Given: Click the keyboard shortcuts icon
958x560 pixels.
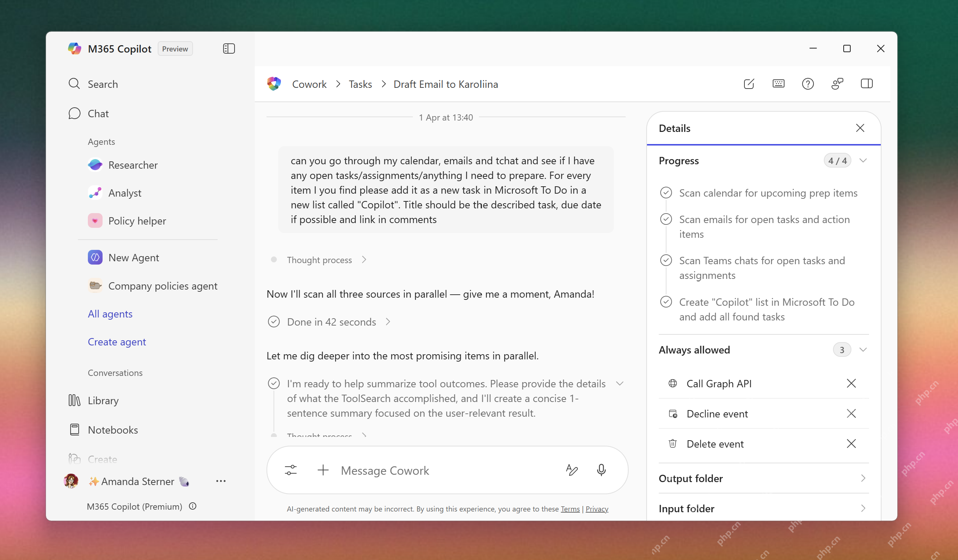Looking at the screenshot, I should pos(778,84).
